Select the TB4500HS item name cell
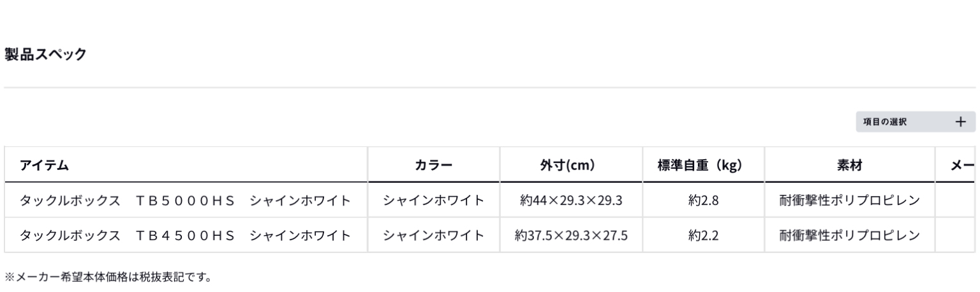 click(x=186, y=235)
